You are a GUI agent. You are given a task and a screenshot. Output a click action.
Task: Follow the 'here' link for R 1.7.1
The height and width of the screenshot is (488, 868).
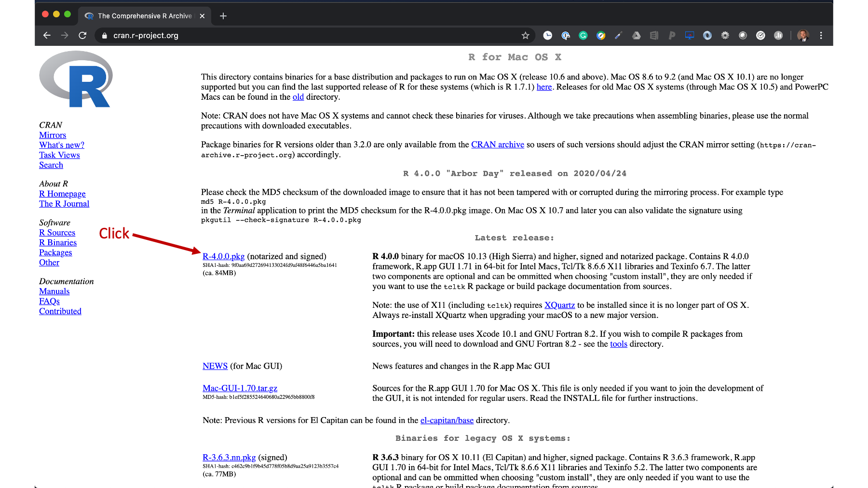tap(544, 87)
